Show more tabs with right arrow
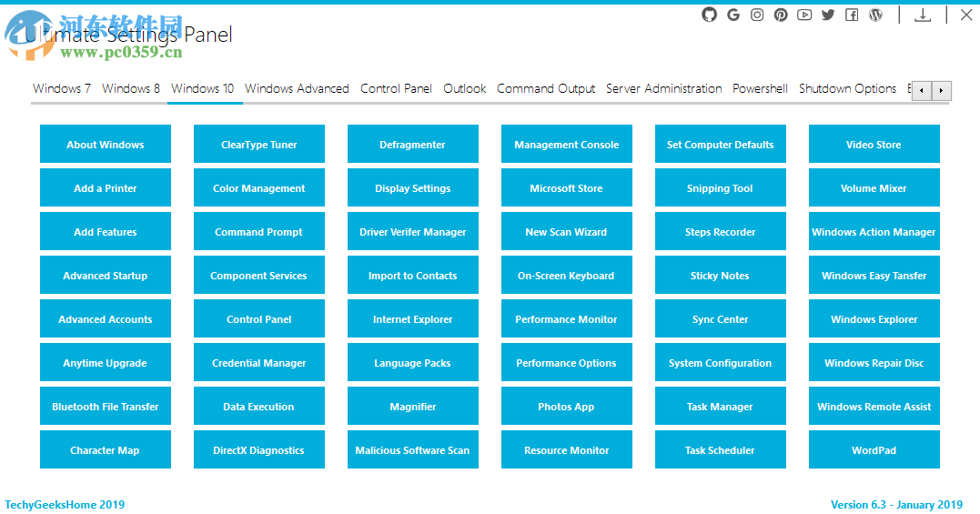Viewport: 980px width, 514px height. click(941, 91)
